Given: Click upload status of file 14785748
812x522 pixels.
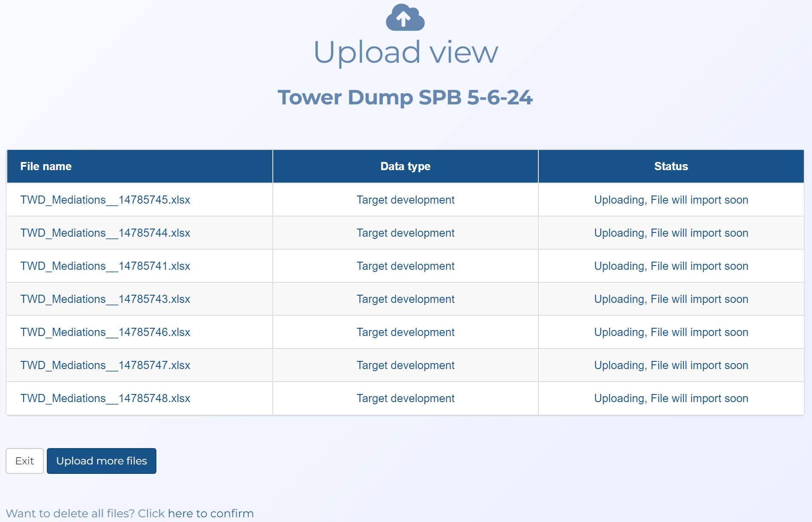Looking at the screenshot, I should 671,398.
